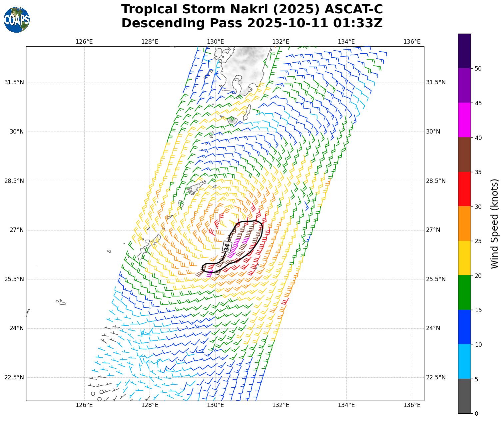
Task: Select the dark indigo top colorbar segment
Action: click(464, 51)
